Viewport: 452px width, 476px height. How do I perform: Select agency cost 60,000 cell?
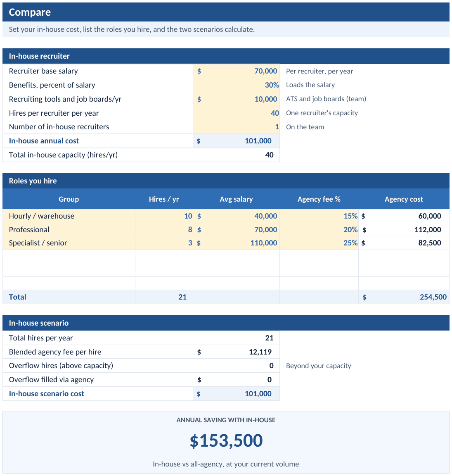(404, 216)
